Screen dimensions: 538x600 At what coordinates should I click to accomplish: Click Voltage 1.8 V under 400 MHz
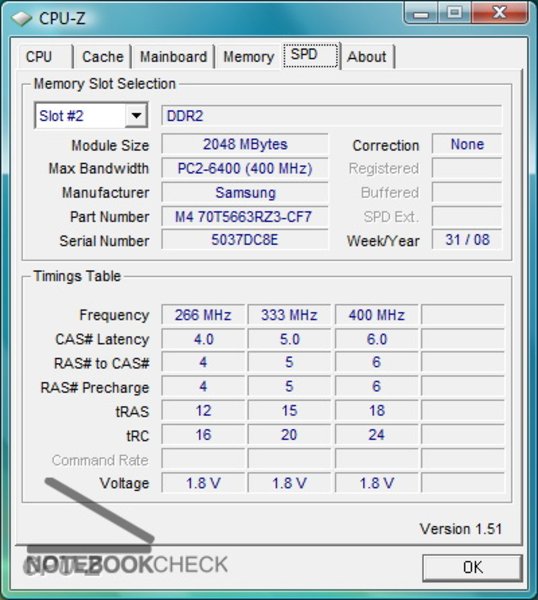377,483
